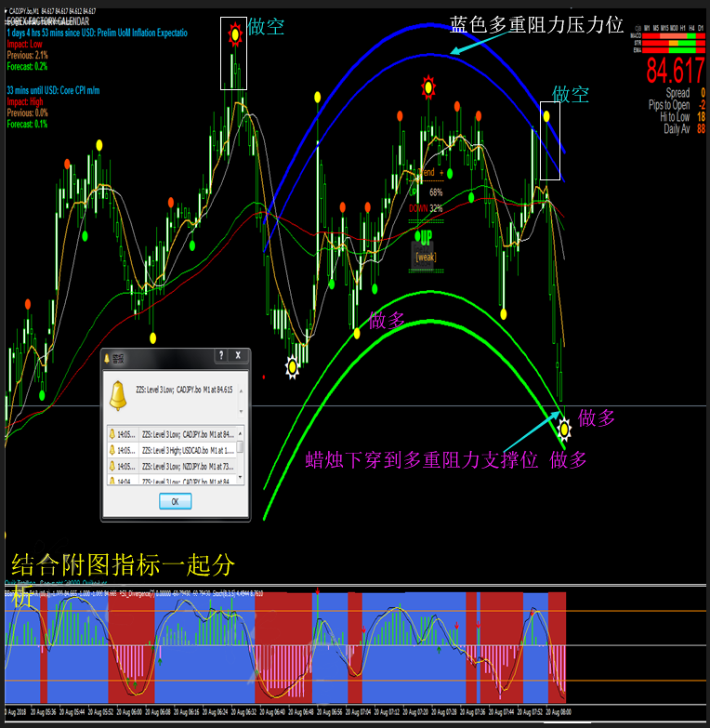Click OK in the alert dialog

[175, 501]
